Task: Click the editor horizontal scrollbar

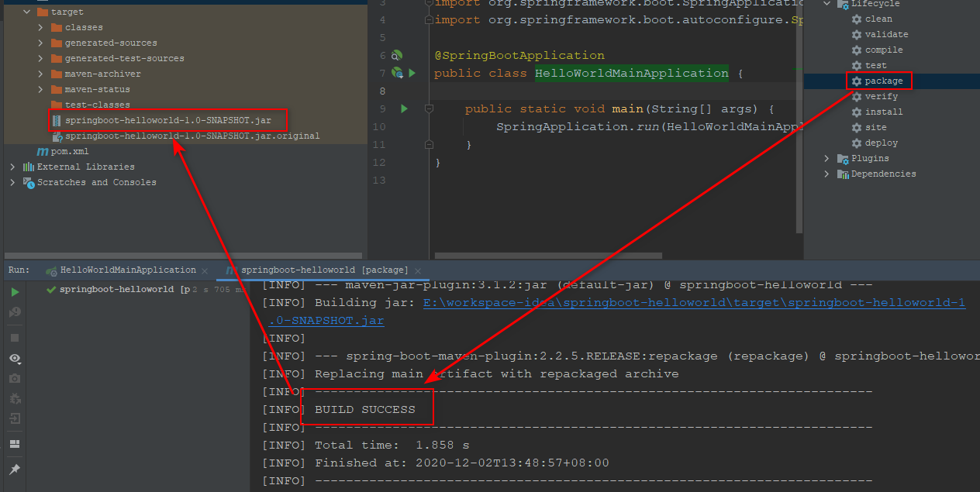Action: (549, 255)
